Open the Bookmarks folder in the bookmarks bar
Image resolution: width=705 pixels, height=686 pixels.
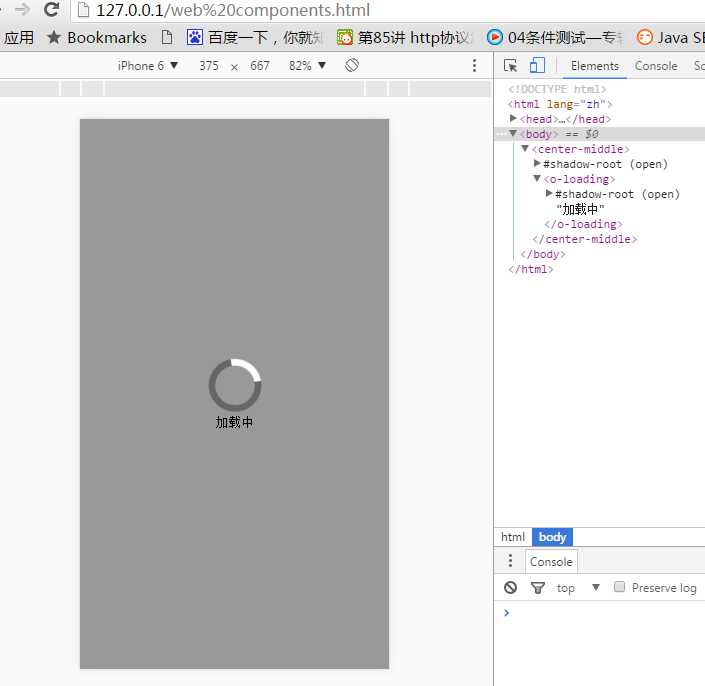[97, 38]
